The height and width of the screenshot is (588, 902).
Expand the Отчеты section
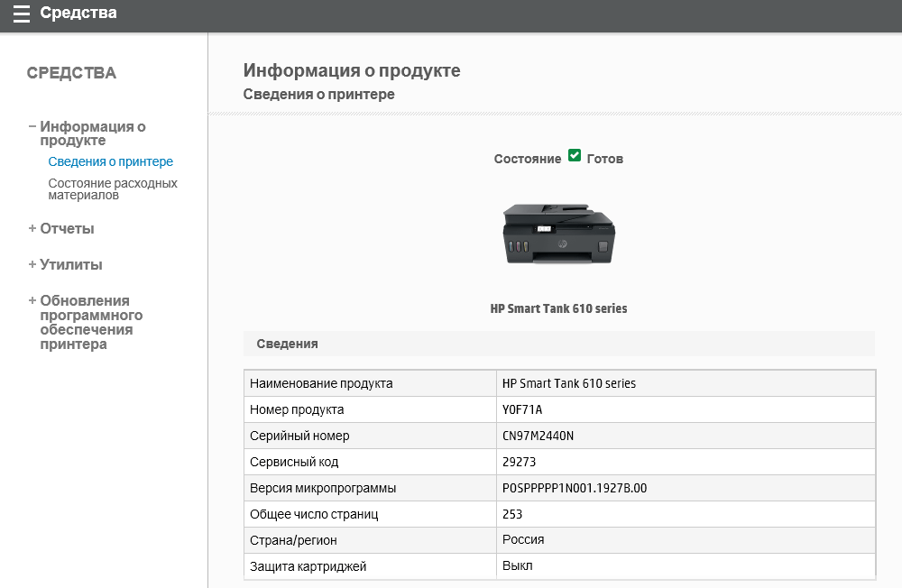[x=32, y=229]
